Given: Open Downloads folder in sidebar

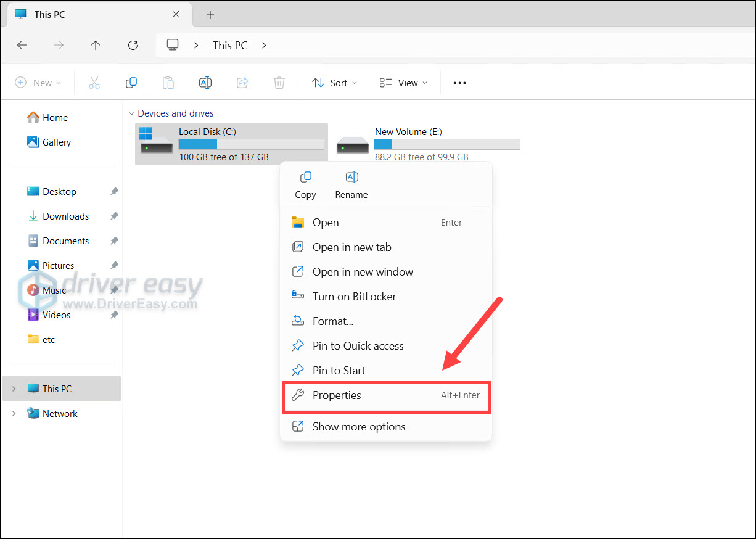Looking at the screenshot, I should [x=65, y=216].
